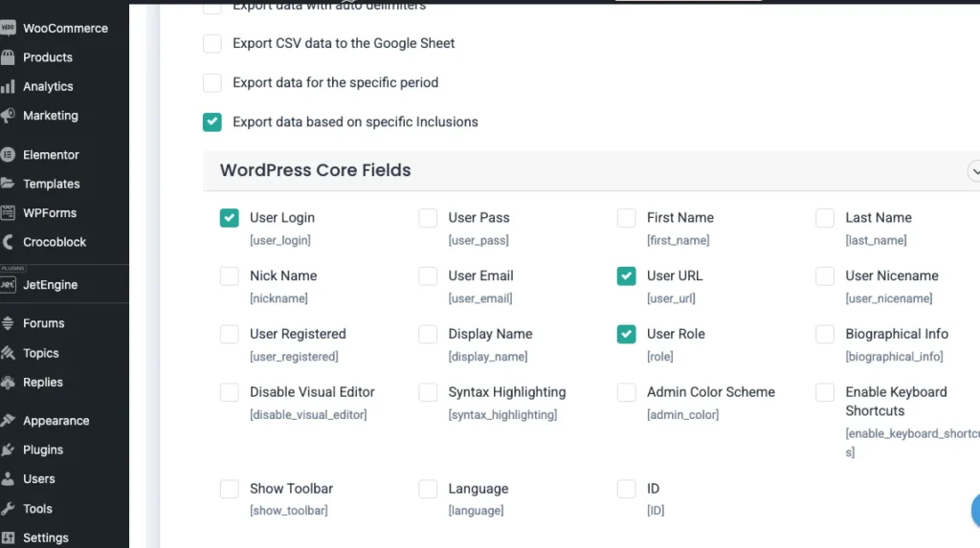Click the Templates folder icon
Screen dimensions: 980x548
tap(8, 184)
